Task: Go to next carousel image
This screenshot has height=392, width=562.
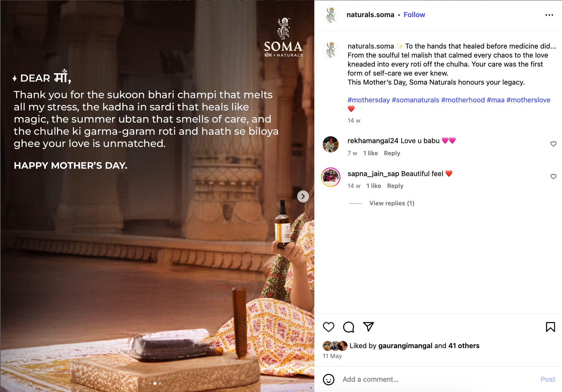Action: pos(303,196)
